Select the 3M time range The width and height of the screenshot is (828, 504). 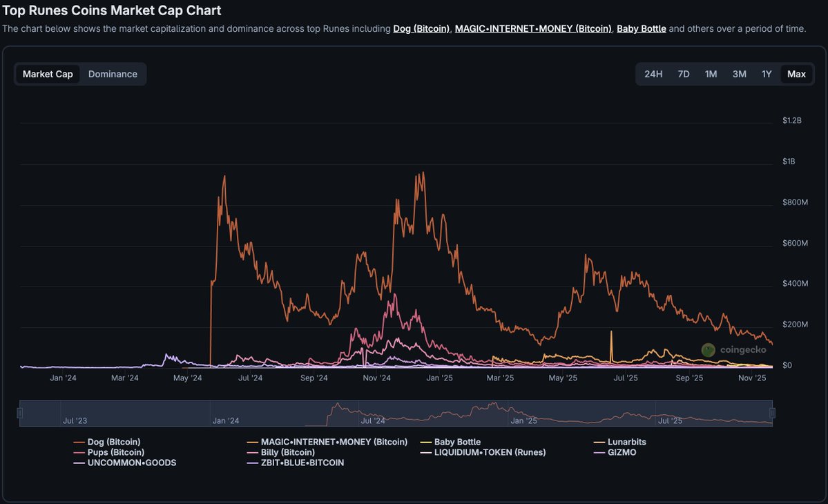click(x=739, y=72)
